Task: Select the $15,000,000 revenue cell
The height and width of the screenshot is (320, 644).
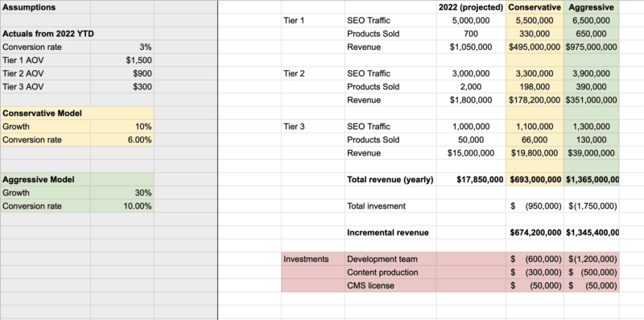Action: coord(471,153)
